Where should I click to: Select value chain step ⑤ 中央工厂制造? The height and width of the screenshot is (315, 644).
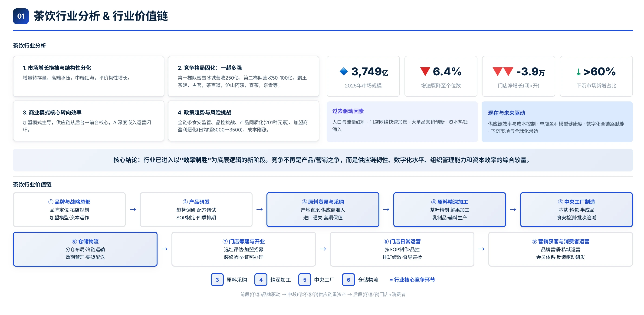point(576,210)
